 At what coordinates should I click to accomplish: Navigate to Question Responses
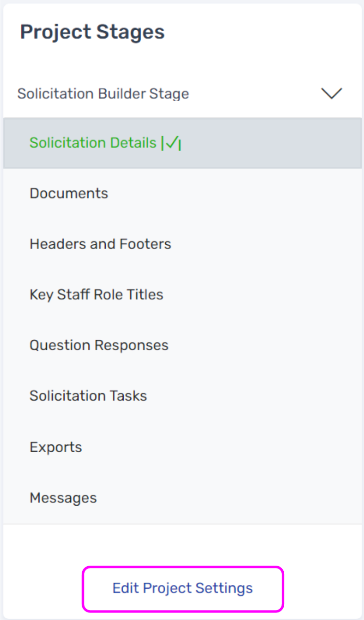tap(99, 345)
